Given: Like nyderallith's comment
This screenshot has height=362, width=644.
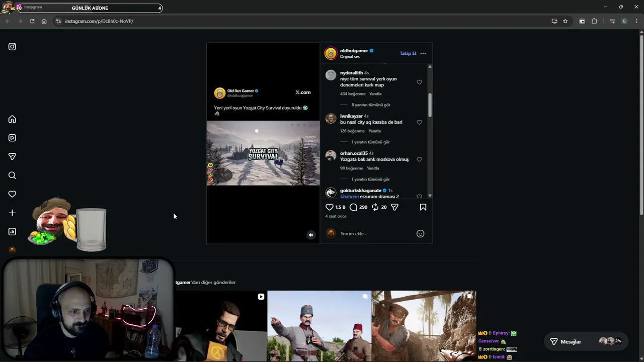Looking at the screenshot, I should point(419,82).
